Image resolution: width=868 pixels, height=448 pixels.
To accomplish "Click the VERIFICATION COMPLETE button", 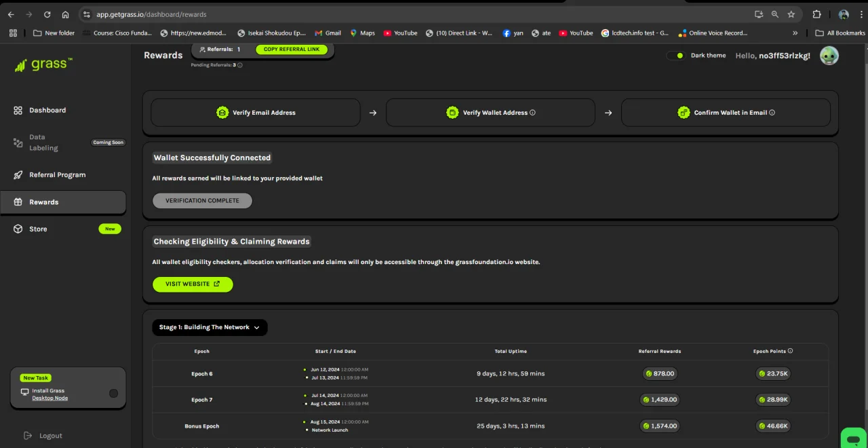I will click(x=202, y=200).
